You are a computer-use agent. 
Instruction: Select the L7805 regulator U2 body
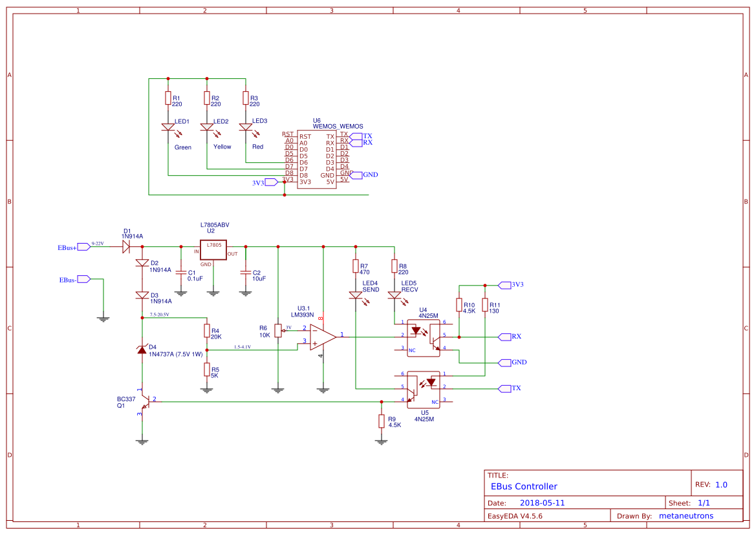coord(213,250)
